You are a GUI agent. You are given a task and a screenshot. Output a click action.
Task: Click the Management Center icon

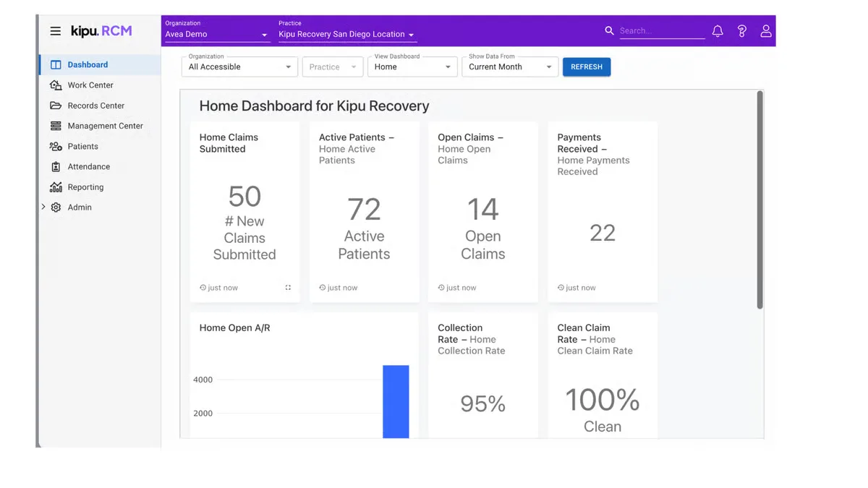click(56, 126)
